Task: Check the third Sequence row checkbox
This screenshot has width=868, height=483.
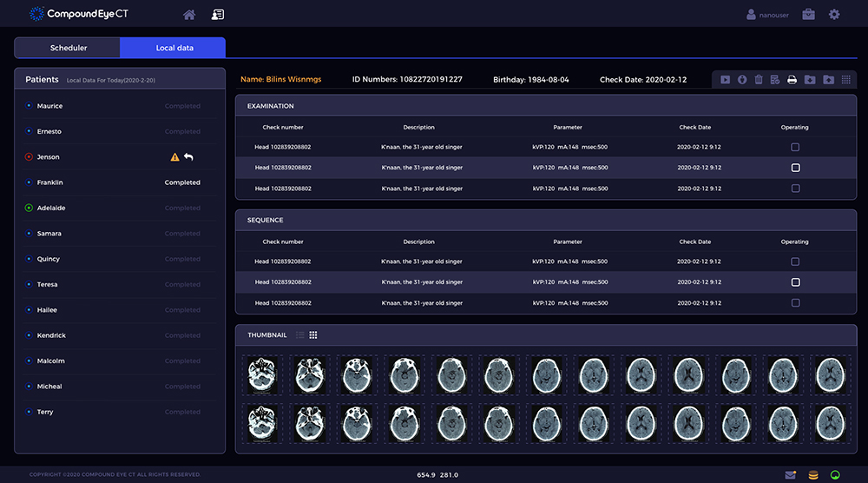Action: [x=795, y=302]
